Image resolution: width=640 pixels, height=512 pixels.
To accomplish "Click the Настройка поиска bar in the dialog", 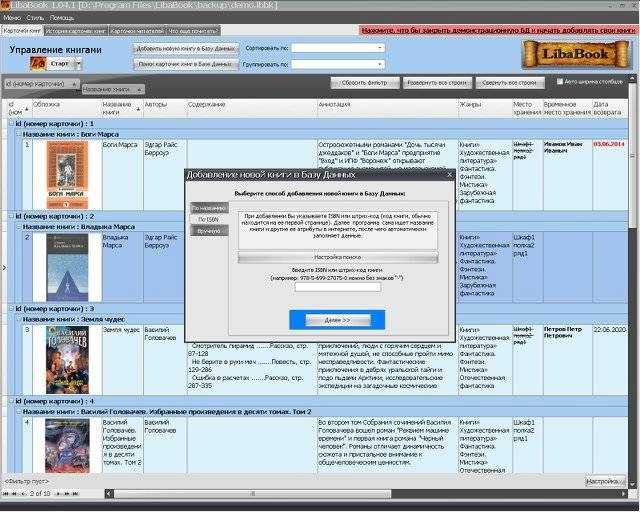I will (x=338, y=257).
